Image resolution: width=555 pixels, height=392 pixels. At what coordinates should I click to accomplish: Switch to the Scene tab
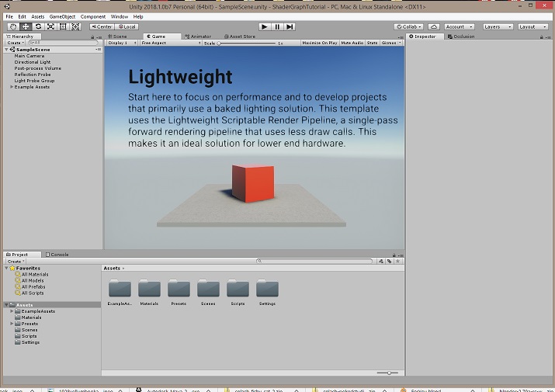[x=117, y=36]
